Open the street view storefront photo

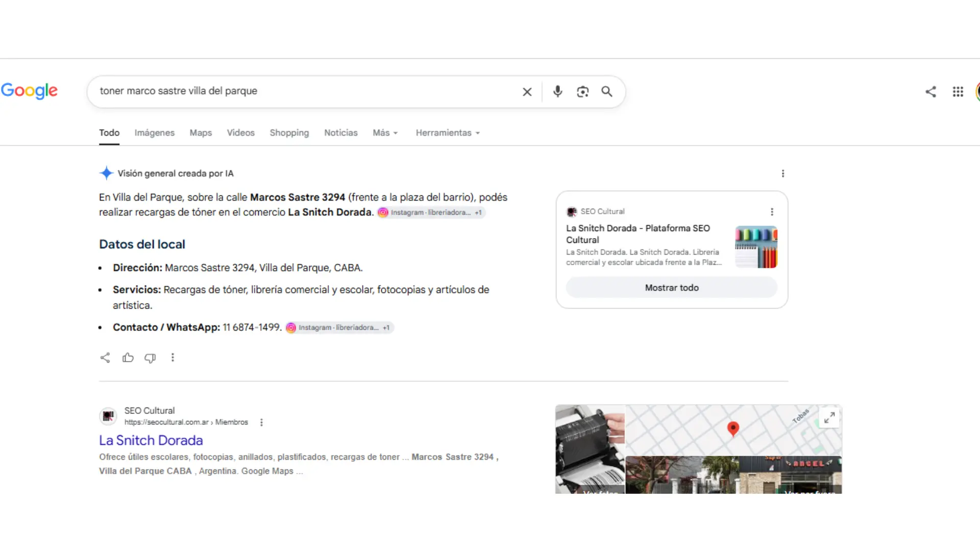coord(733,475)
